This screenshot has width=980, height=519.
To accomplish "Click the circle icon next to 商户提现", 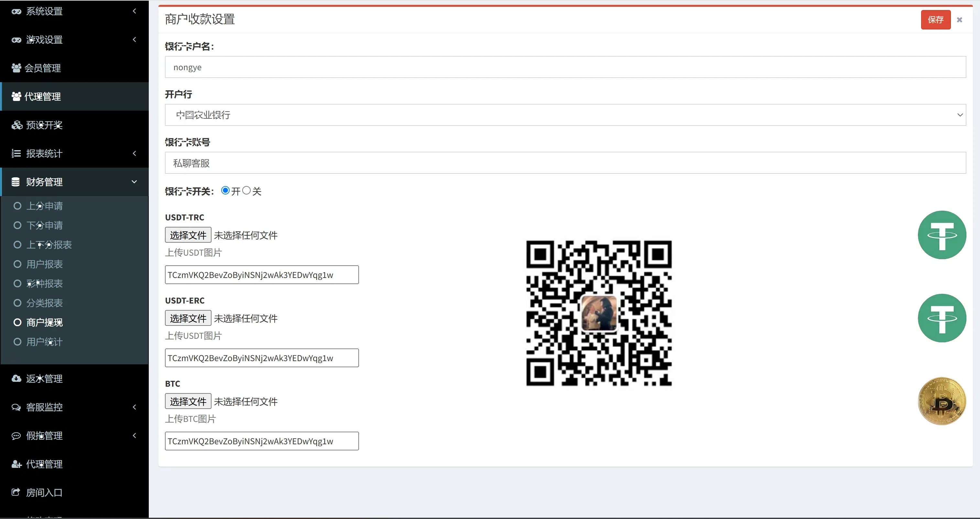I will tap(17, 323).
